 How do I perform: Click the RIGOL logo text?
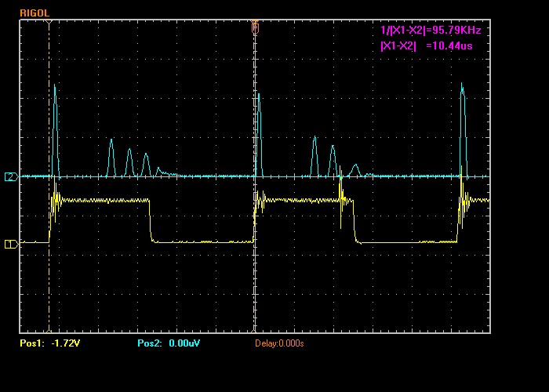pyautogui.click(x=35, y=13)
